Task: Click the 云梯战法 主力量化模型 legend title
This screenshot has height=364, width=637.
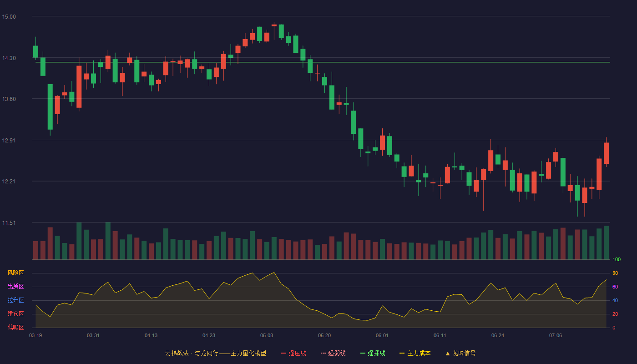Action: point(215,353)
